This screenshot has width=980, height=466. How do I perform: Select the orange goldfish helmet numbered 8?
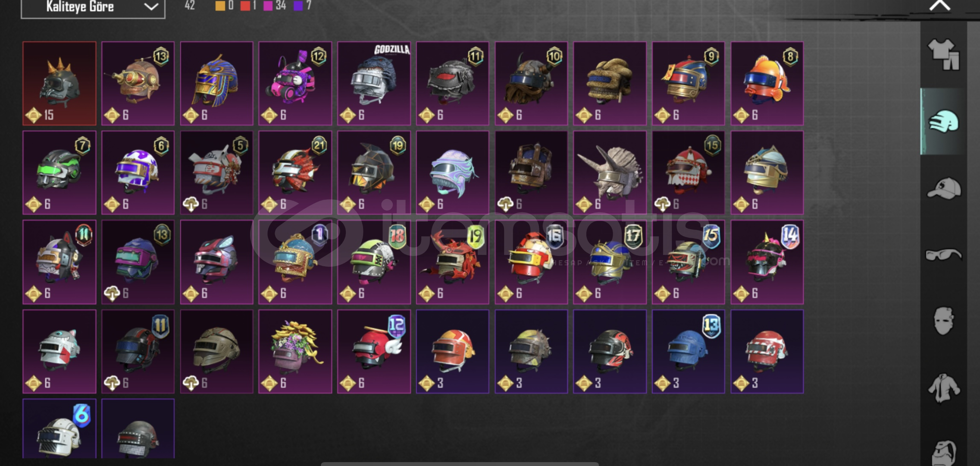click(x=767, y=83)
